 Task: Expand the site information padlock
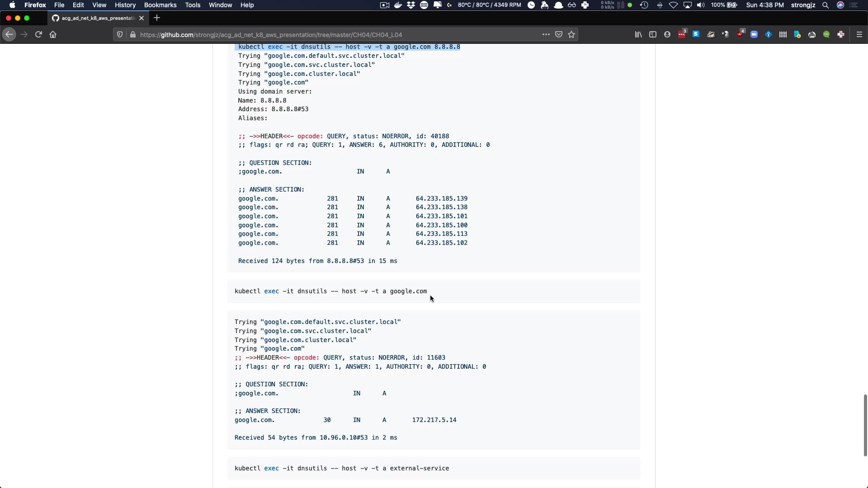coord(133,34)
